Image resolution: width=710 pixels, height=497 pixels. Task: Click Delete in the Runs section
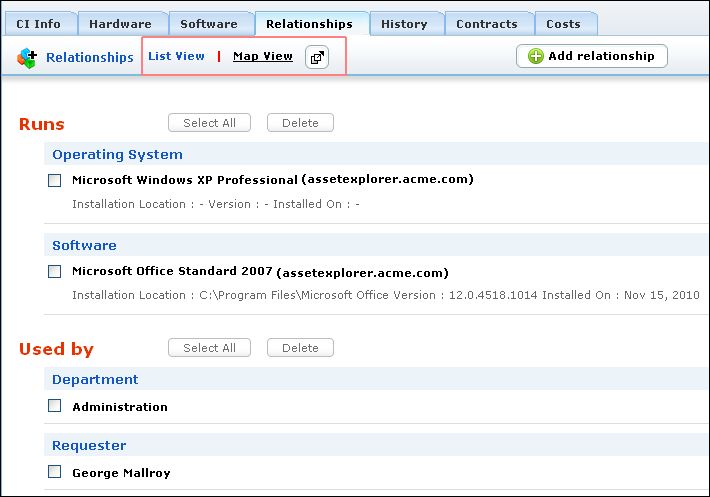click(300, 123)
